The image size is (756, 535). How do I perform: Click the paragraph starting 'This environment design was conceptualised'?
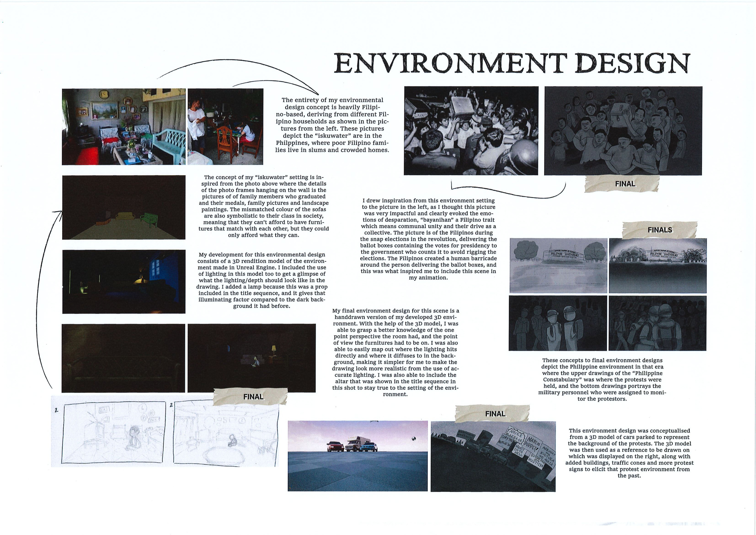tap(629, 453)
